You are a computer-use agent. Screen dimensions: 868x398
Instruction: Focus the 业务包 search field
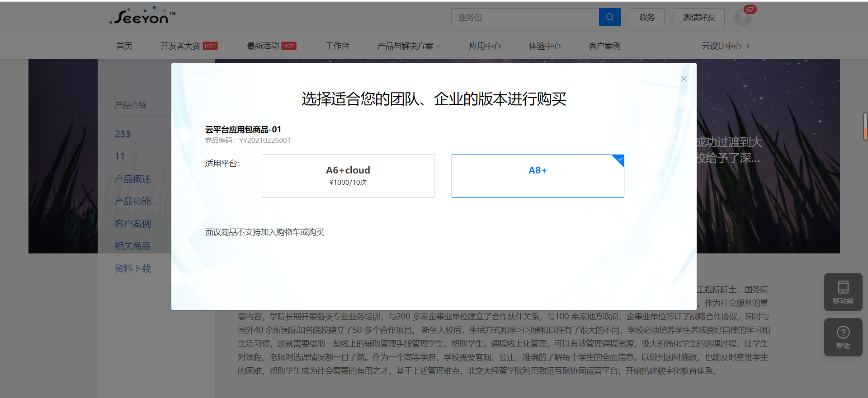(525, 17)
